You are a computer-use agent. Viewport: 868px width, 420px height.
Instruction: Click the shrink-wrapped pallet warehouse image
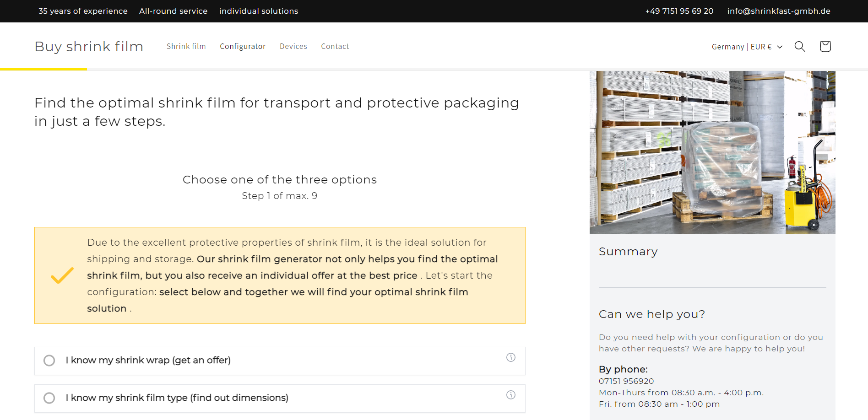712,152
